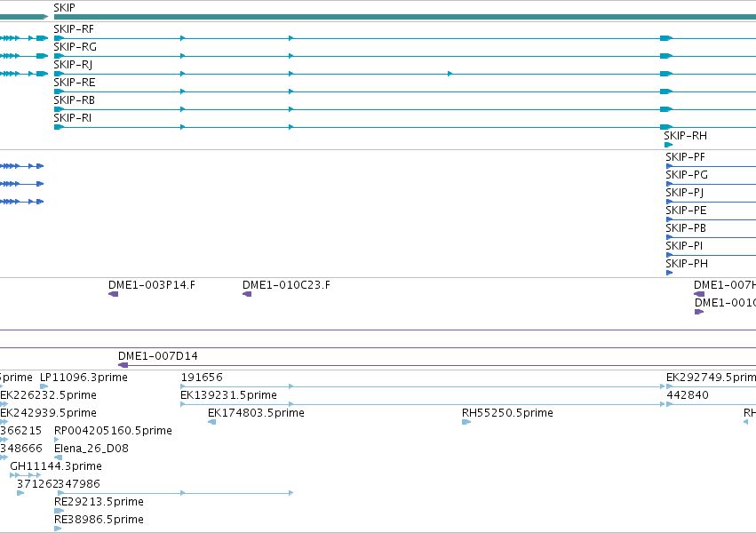Click the DME1-007H arrow glyph
756x533 pixels.
coord(699,294)
